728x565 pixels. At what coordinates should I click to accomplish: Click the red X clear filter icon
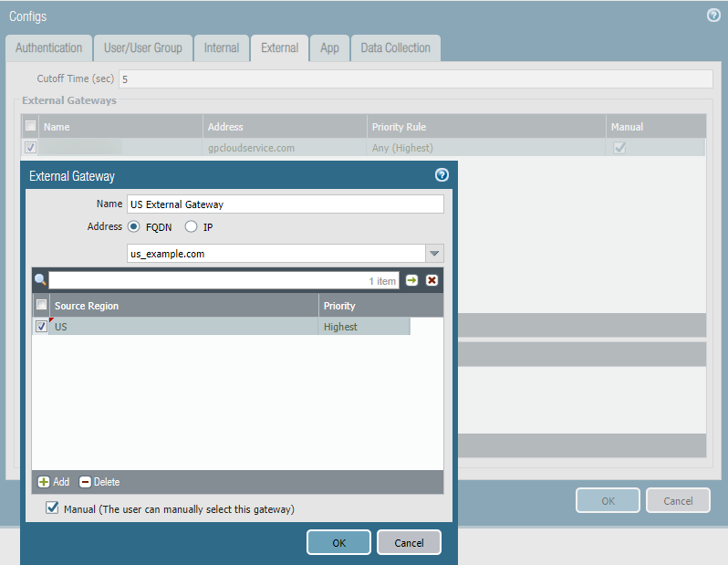(432, 280)
